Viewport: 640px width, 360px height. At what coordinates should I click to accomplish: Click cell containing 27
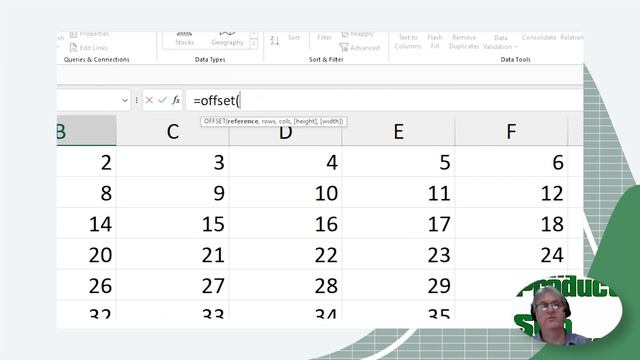coord(173,285)
